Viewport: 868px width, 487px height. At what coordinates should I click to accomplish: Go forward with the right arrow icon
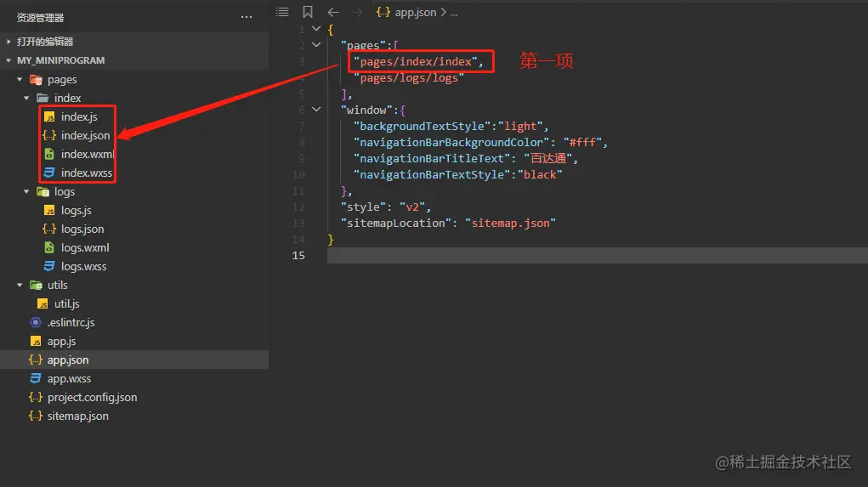[357, 12]
